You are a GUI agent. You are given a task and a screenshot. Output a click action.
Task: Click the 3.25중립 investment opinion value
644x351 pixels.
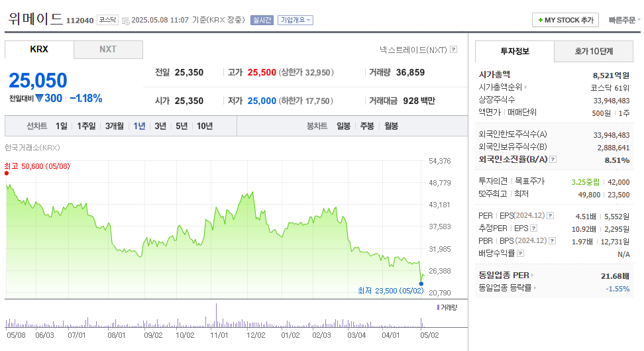click(x=585, y=182)
